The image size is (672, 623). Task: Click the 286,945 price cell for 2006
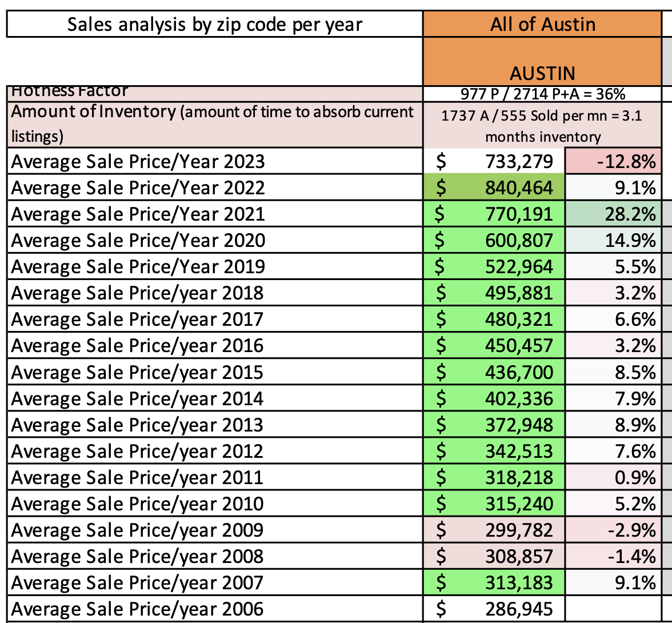[494, 609]
